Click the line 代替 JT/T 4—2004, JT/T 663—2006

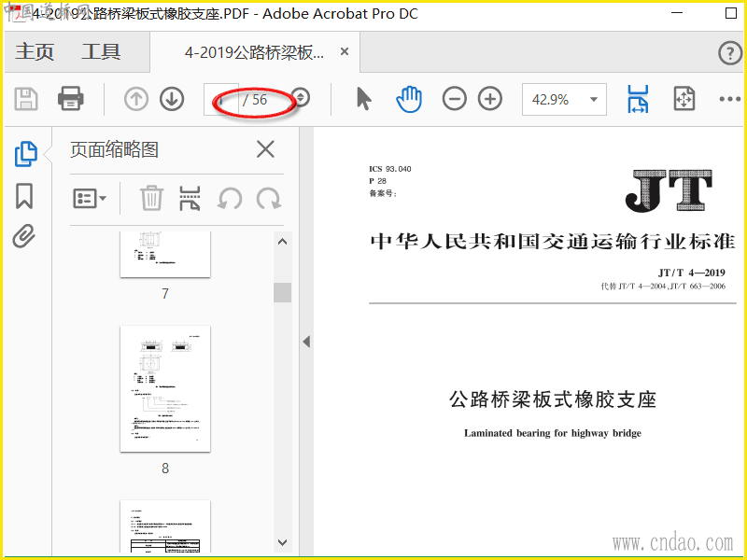click(x=663, y=287)
